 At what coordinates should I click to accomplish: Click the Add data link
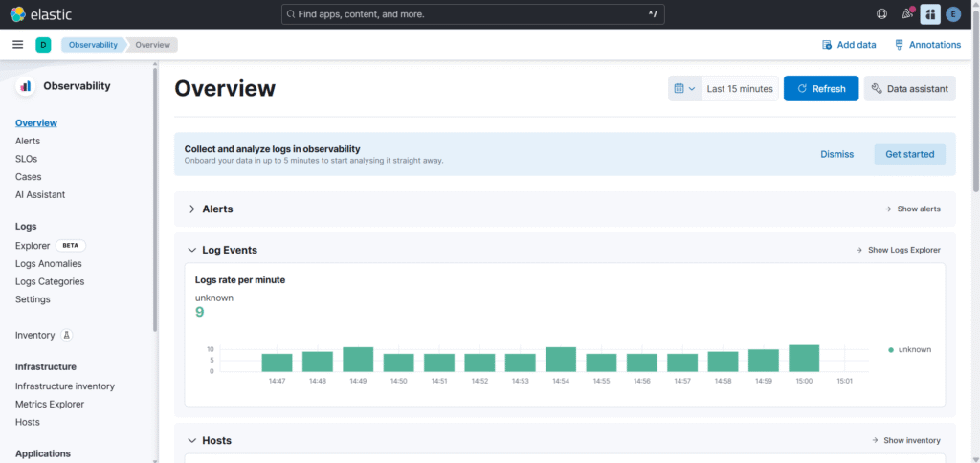pos(849,45)
